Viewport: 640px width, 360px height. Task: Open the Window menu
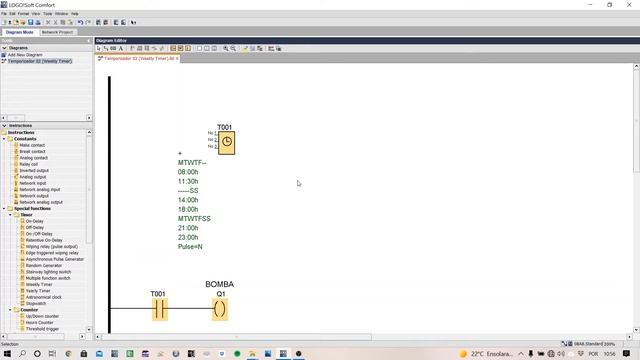click(62, 13)
